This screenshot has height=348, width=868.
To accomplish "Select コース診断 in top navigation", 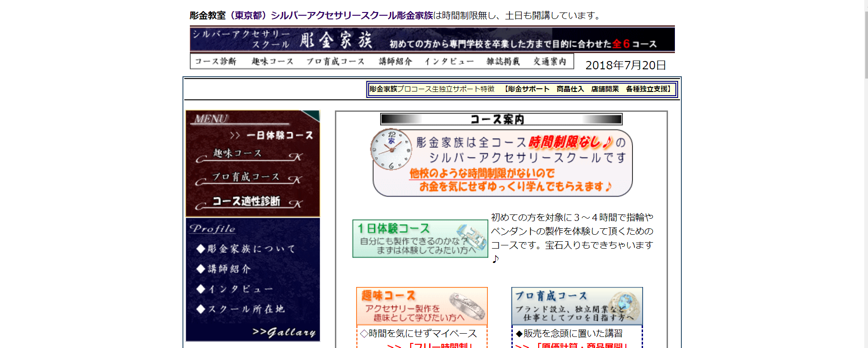I will pyautogui.click(x=215, y=61).
